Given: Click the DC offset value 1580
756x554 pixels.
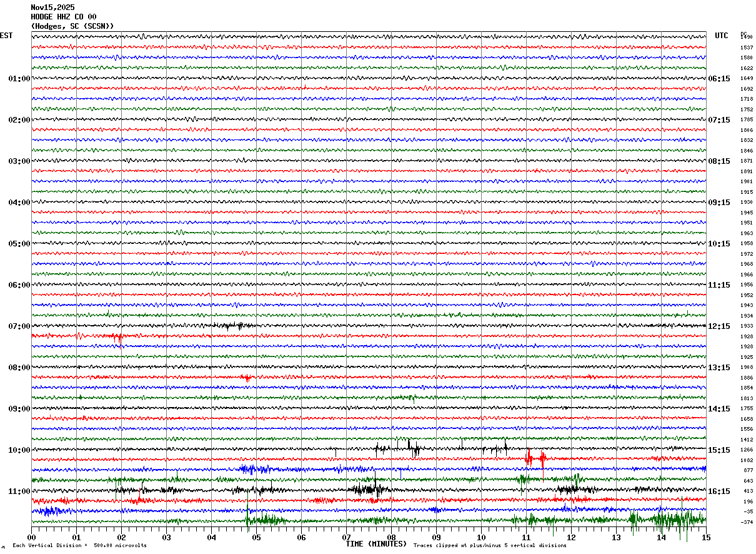Looking at the screenshot, I should click(x=747, y=58).
